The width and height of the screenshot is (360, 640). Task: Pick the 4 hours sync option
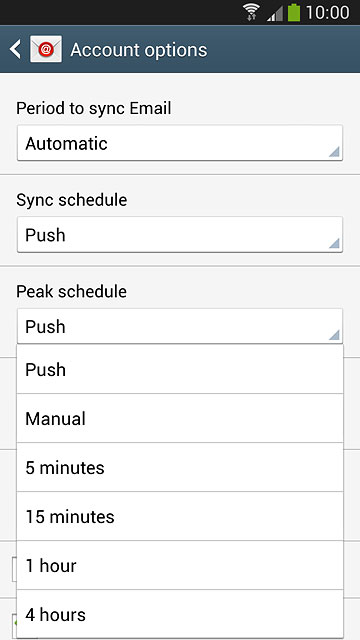click(x=180, y=614)
